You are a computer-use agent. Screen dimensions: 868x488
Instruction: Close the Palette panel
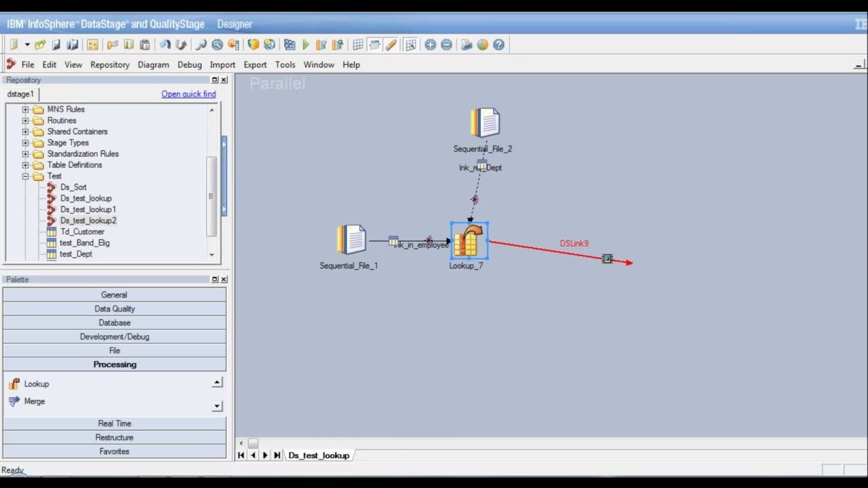click(x=224, y=279)
